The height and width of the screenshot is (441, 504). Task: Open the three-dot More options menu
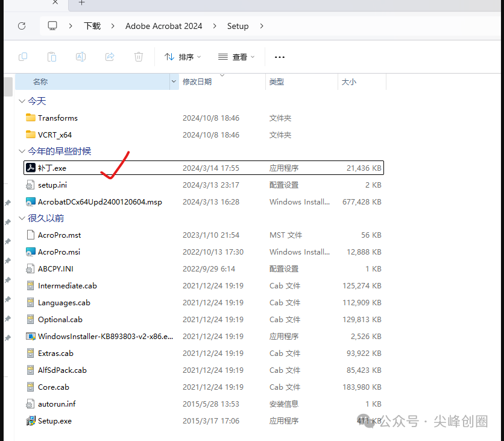[279, 57]
